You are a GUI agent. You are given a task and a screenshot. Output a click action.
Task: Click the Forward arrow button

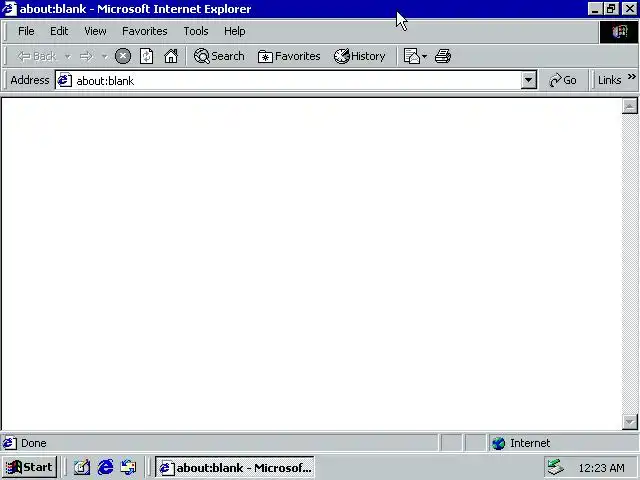(86, 56)
